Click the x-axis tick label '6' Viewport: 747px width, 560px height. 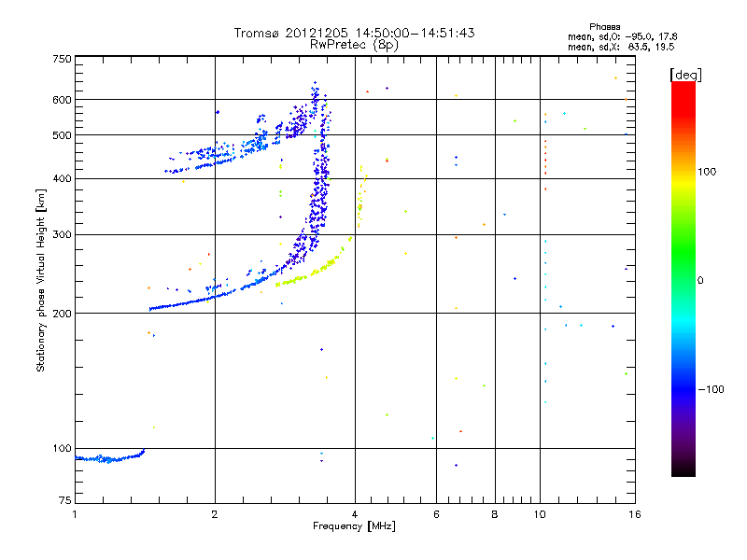[436, 514]
